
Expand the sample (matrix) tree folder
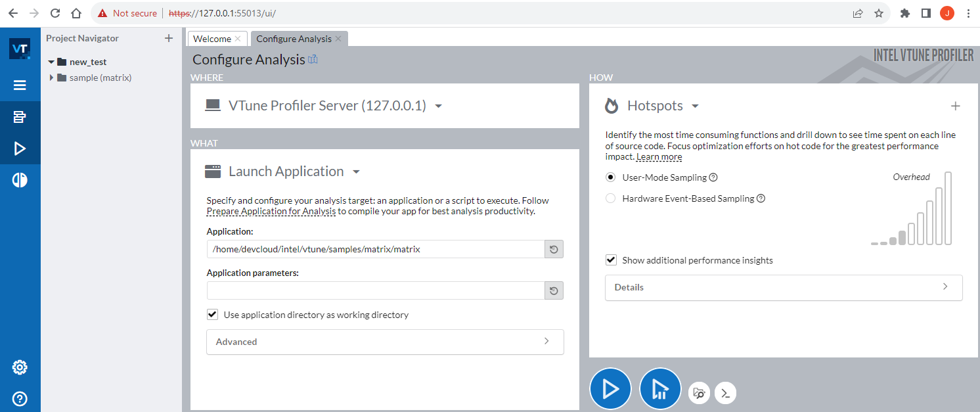[52, 78]
